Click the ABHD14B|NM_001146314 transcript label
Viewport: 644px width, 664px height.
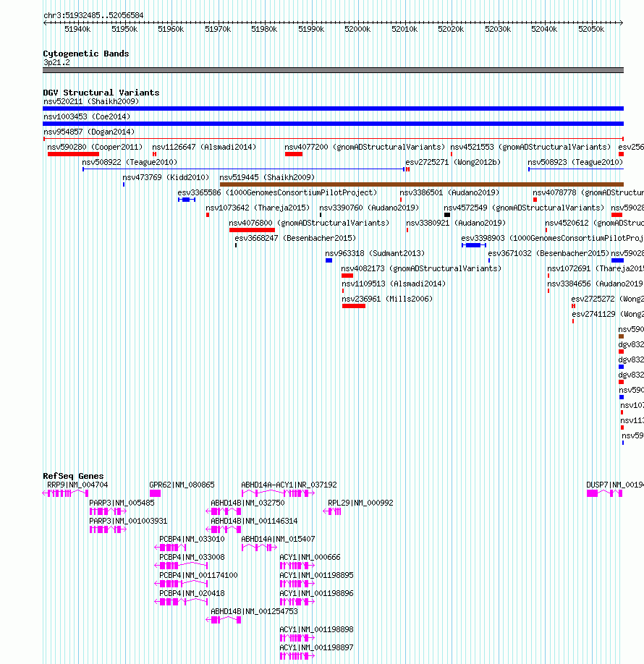click(254, 522)
